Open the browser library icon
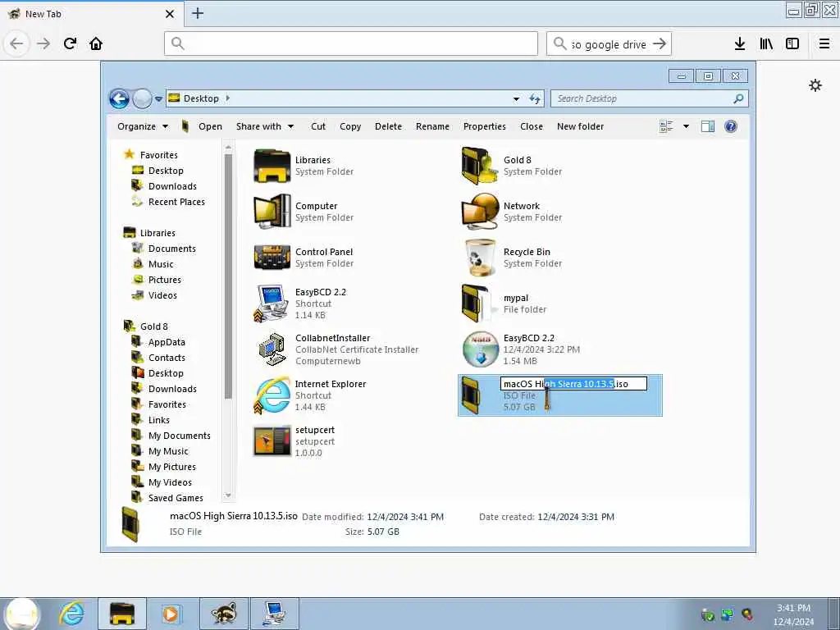This screenshot has height=630, width=840. click(x=766, y=44)
